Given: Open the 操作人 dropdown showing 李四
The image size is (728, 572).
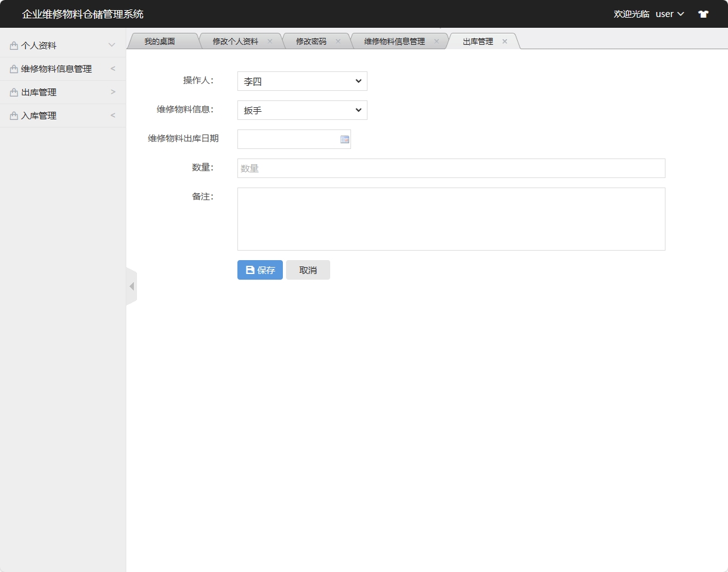Looking at the screenshot, I should click(x=302, y=81).
